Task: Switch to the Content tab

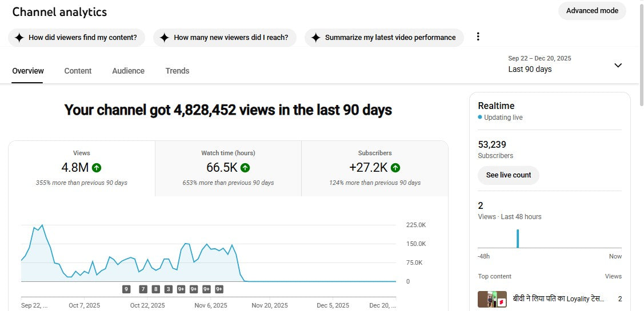Action: (x=78, y=71)
